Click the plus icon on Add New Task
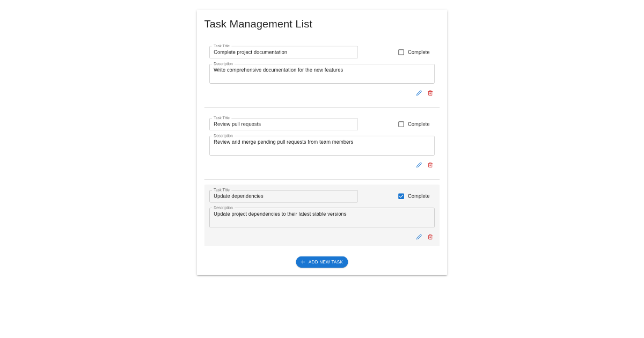Screen dimensions: 644x338 point(303,262)
